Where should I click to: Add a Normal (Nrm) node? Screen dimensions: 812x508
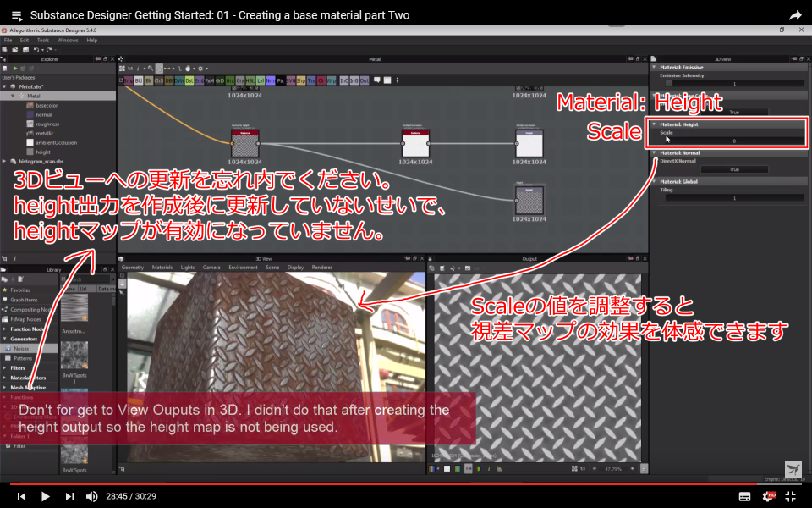[271, 80]
